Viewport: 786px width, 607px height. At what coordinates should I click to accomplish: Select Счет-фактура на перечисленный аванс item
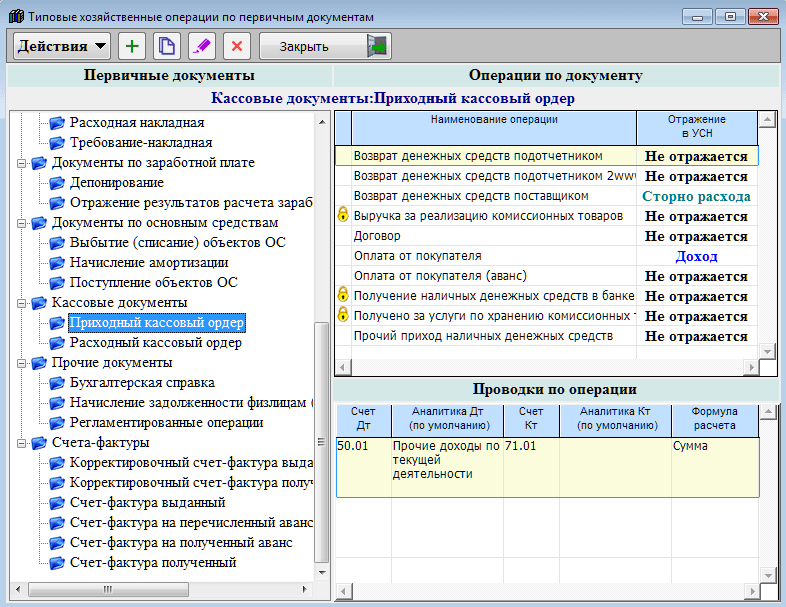point(191,523)
